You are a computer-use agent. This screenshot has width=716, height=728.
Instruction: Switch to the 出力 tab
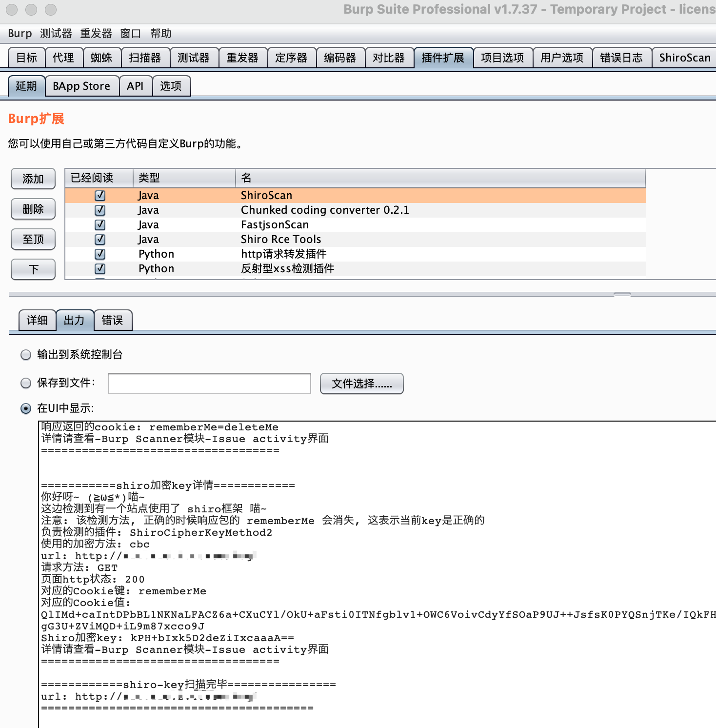point(75,320)
